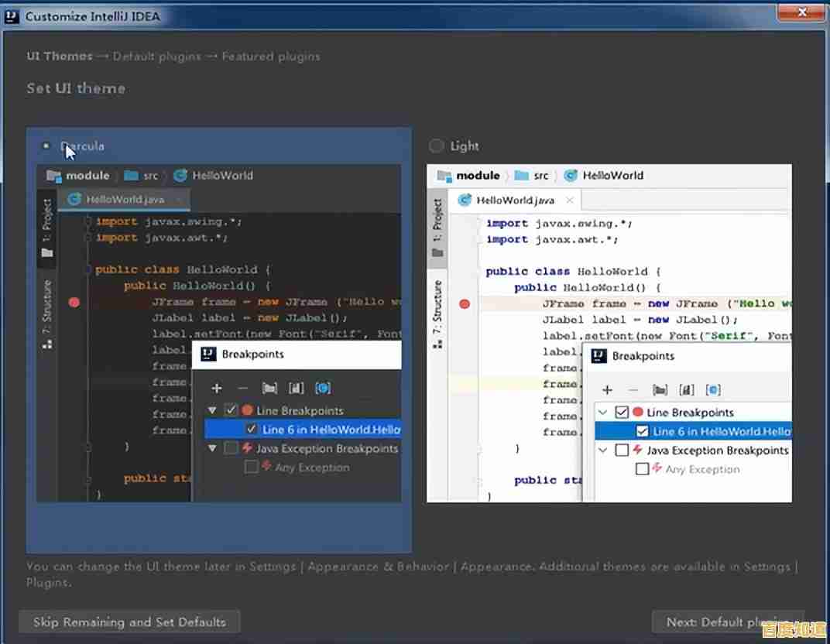Click the group-by-package icon in Darcula Breakpoints toolbar
Image resolution: width=830 pixels, height=644 pixels.
click(269, 388)
